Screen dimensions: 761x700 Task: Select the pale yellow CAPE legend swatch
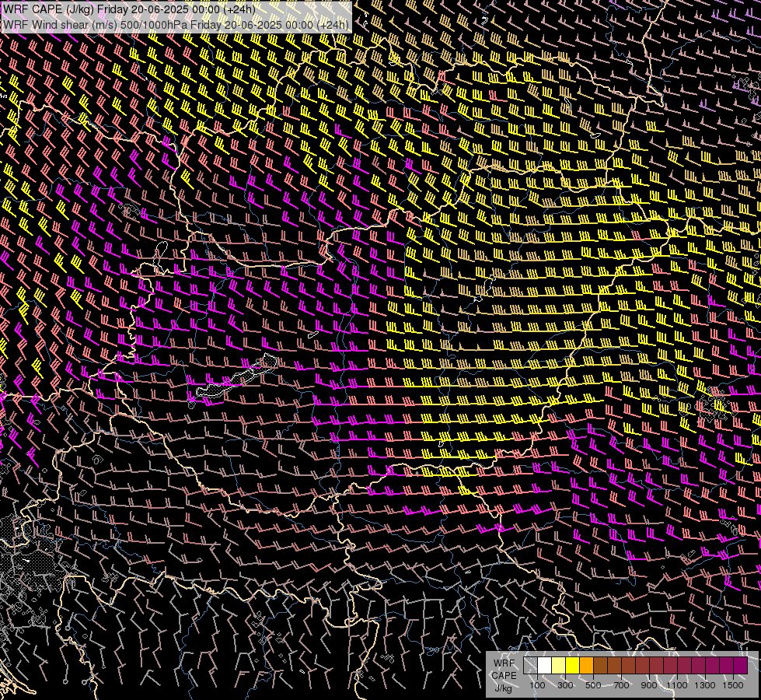[559, 666]
